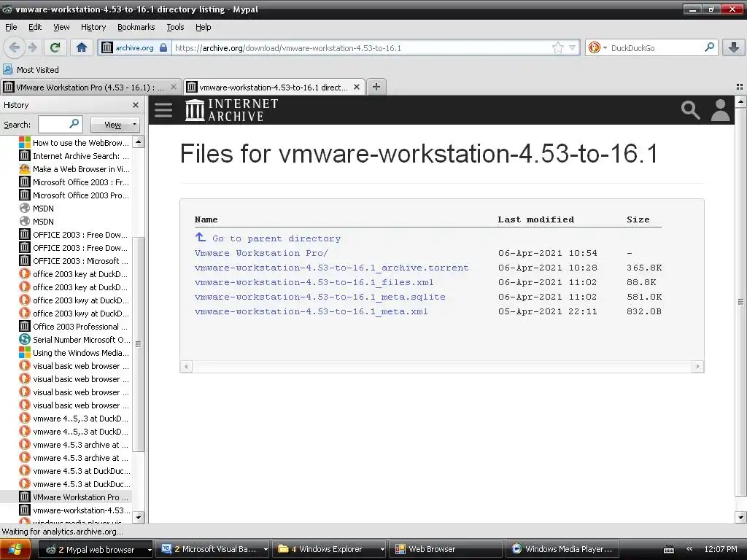Screen dimensions: 747x560
Task: Open the Vmware Workstation Pro/ folder link
Action: coord(261,253)
